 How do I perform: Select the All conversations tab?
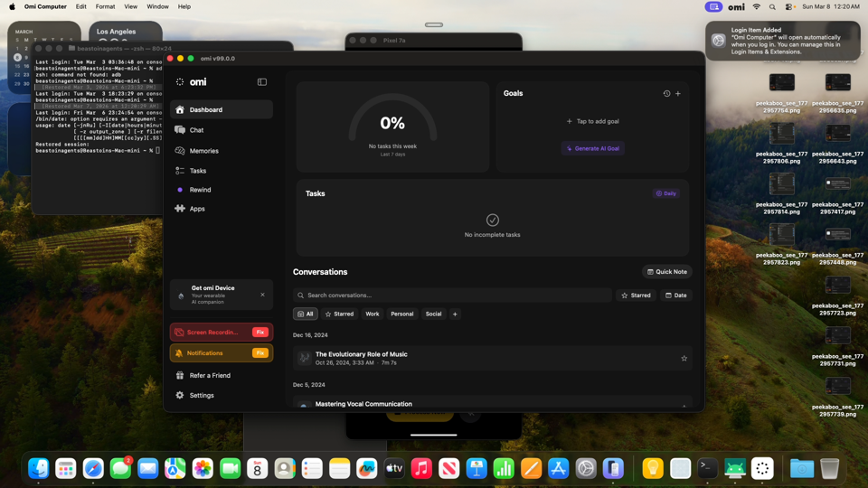(x=305, y=314)
